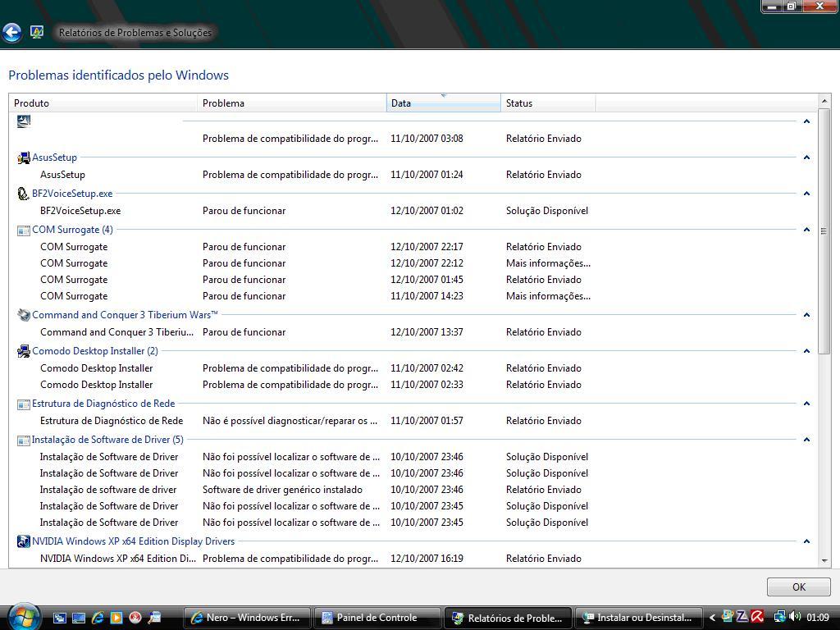Screen dimensions: 840x630
Task: Click the COM Surrogate group icon
Action: pyautogui.click(x=24, y=231)
